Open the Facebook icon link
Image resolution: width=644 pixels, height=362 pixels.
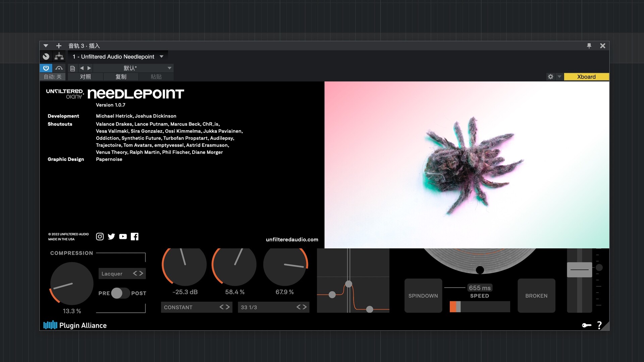pos(135,237)
